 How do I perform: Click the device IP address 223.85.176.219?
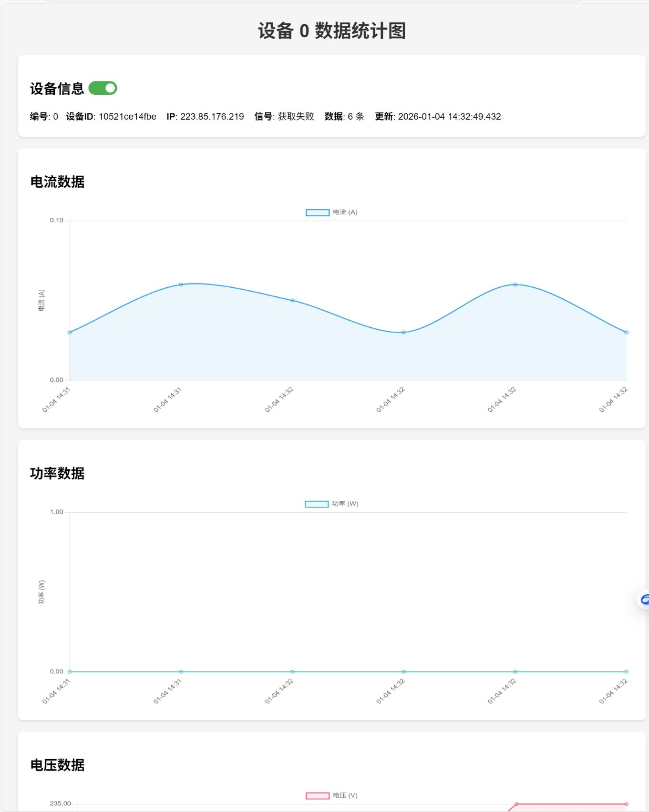click(212, 117)
